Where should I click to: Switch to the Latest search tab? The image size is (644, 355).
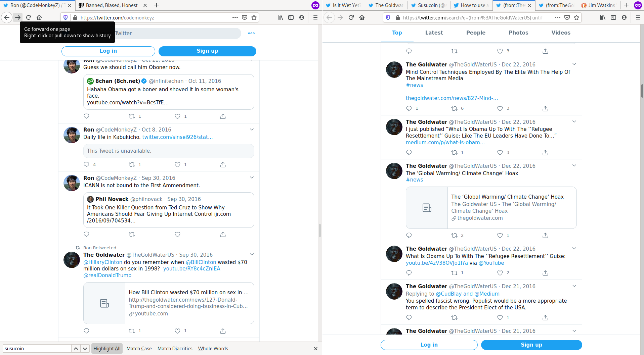[x=434, y=33]
